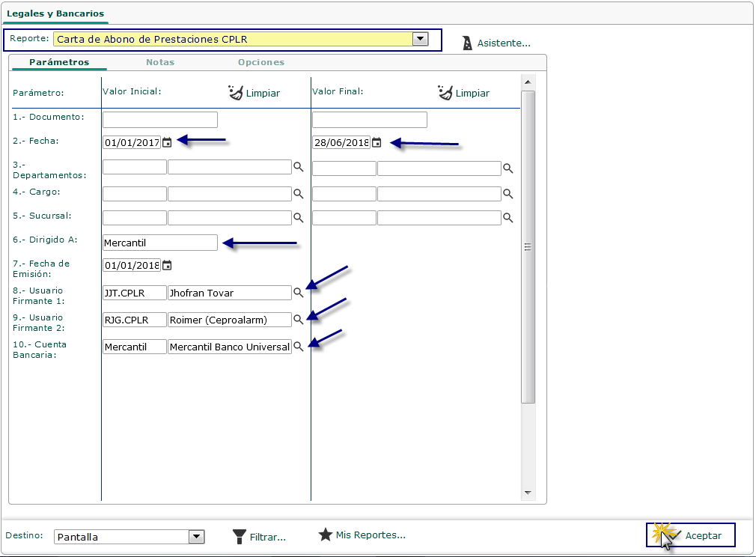The image size is (756, 557).
Task: Clear initial values with Limpiar
Action: pyautogui.click(x=254, y=93)
